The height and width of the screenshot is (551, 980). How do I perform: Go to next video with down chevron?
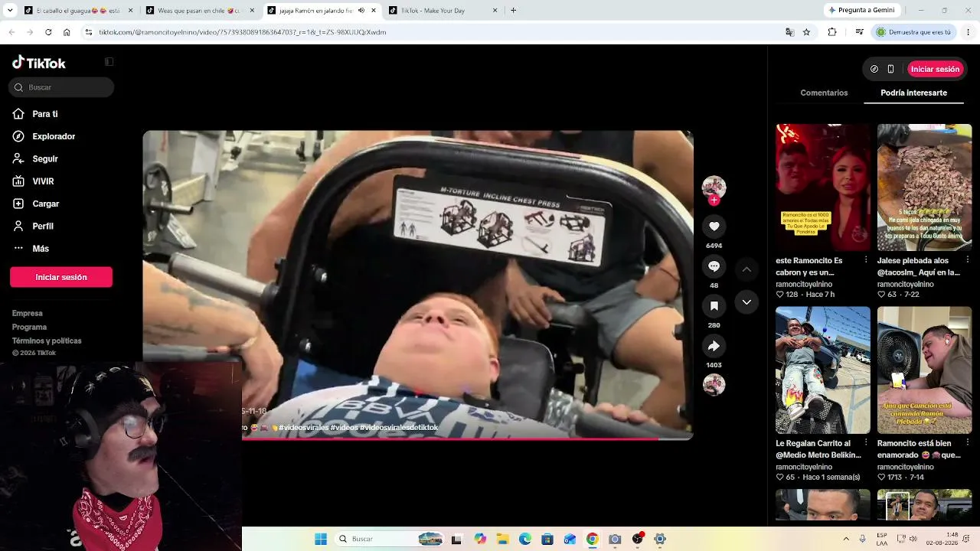[746, 302]
